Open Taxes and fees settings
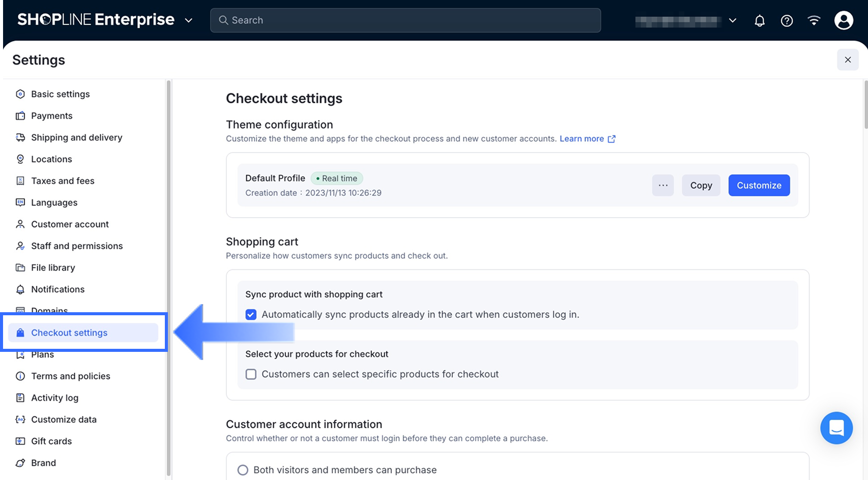The height and width of the screenshot is (480, 868). point(63,181)
